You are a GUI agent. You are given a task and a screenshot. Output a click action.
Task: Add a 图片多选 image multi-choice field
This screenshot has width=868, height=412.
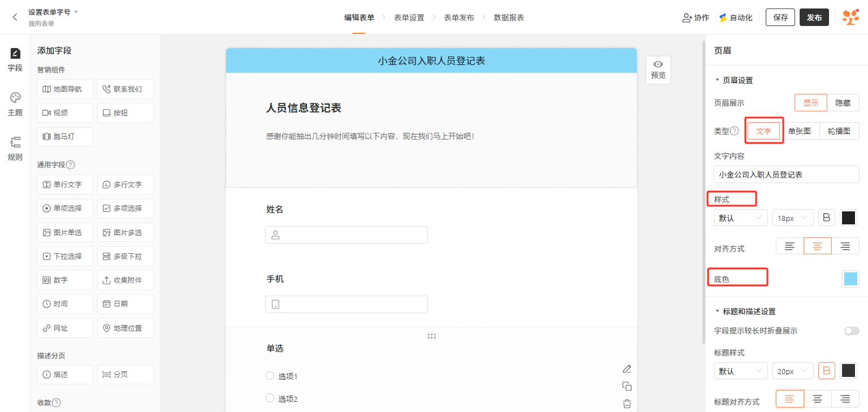(125, 232)
